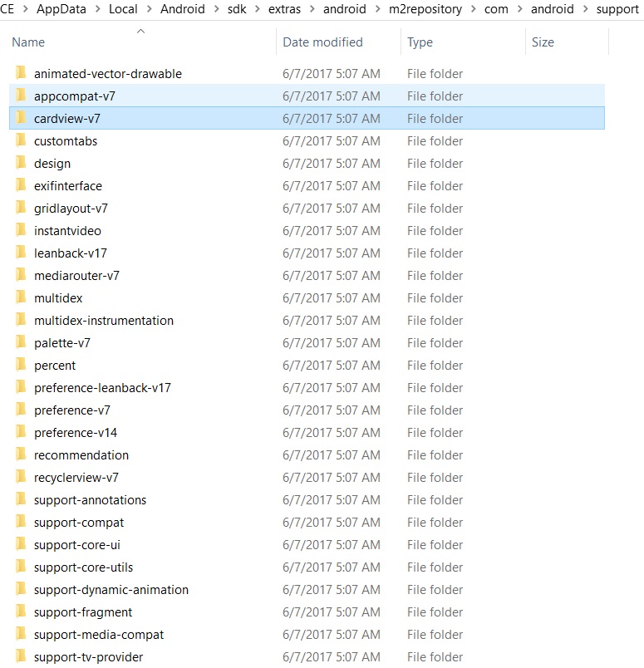Select support-fragment folder name
Viewport: 644px width, 668px height.
coord(83,612)
